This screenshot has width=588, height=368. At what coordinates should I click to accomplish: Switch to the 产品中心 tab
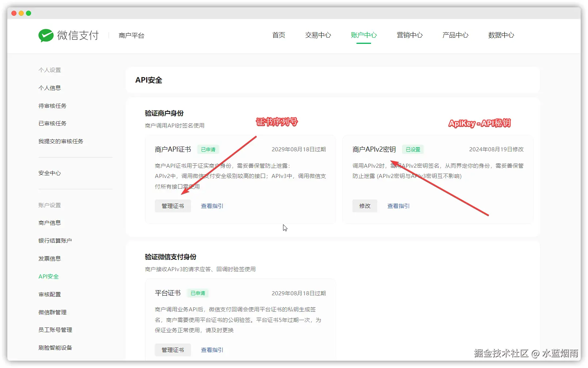pyautogui.click(x=455, y=35)
